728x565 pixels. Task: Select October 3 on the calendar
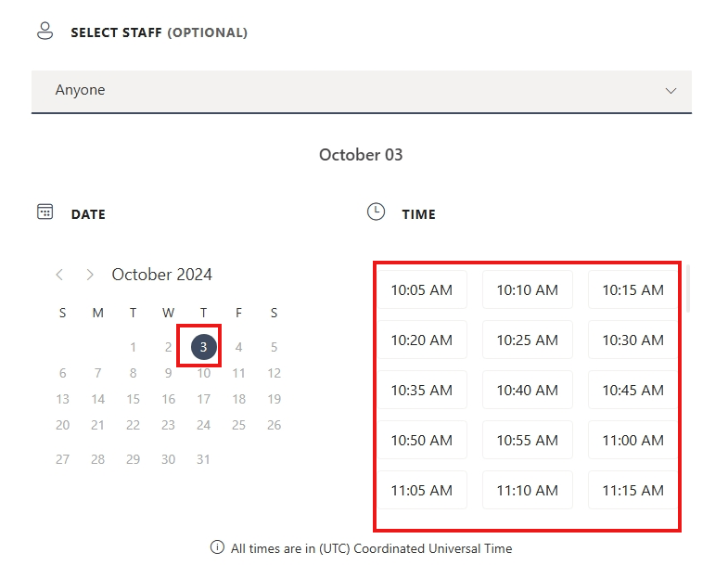203,347
